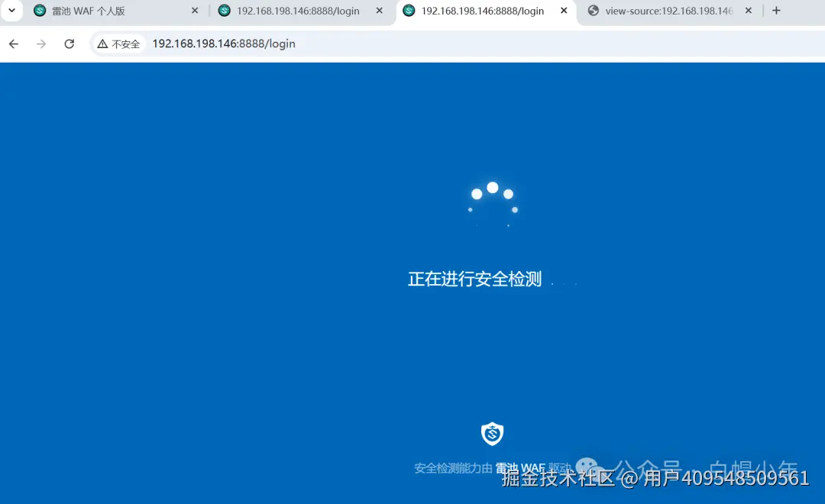The width and height of the screenshot is (825, 504).
Task: Click the back navigation arrow
Action: pos(13,44)
